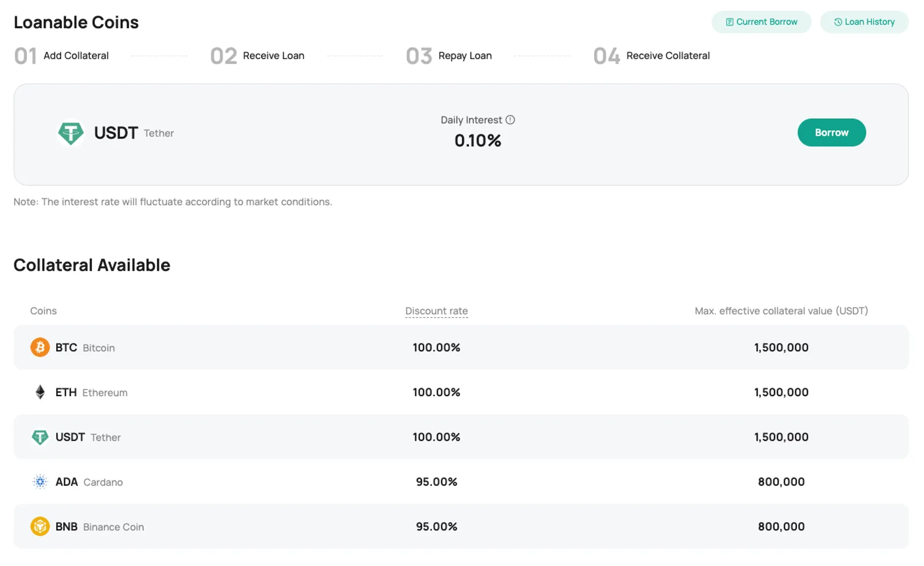Click step 01 Add Collateral

[x=61, y=55]
